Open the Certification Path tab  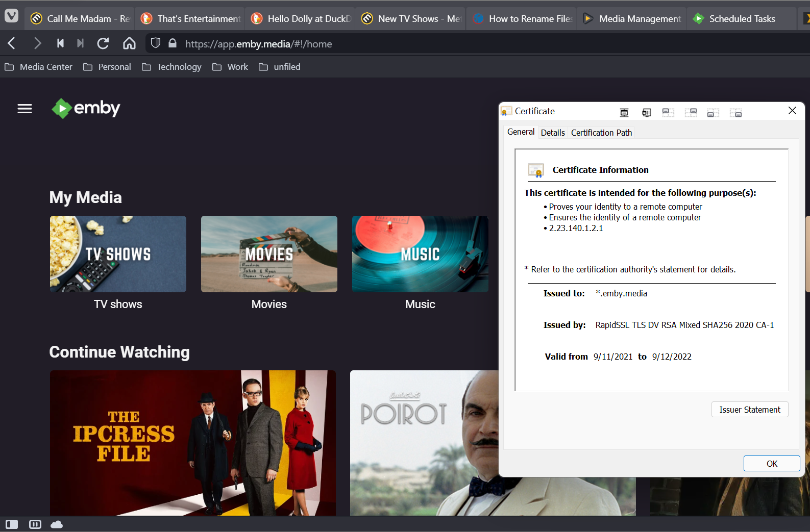coord(601,133)
